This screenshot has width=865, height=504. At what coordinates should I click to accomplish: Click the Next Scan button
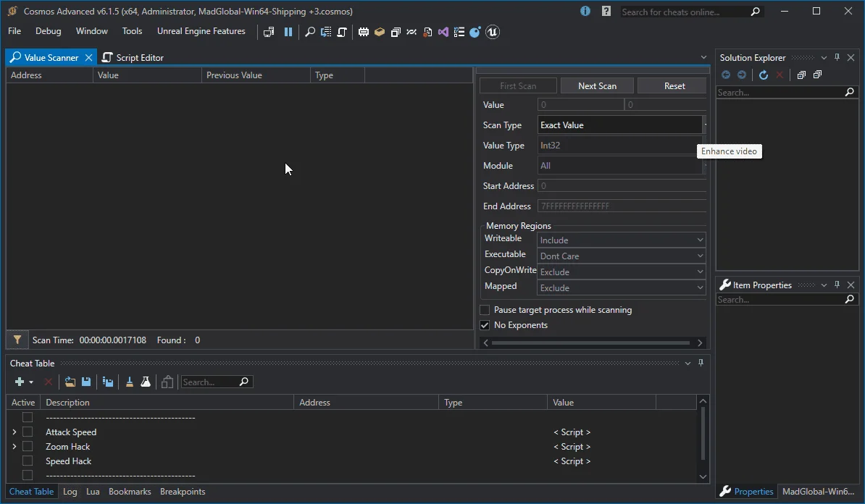pos(597,86)
